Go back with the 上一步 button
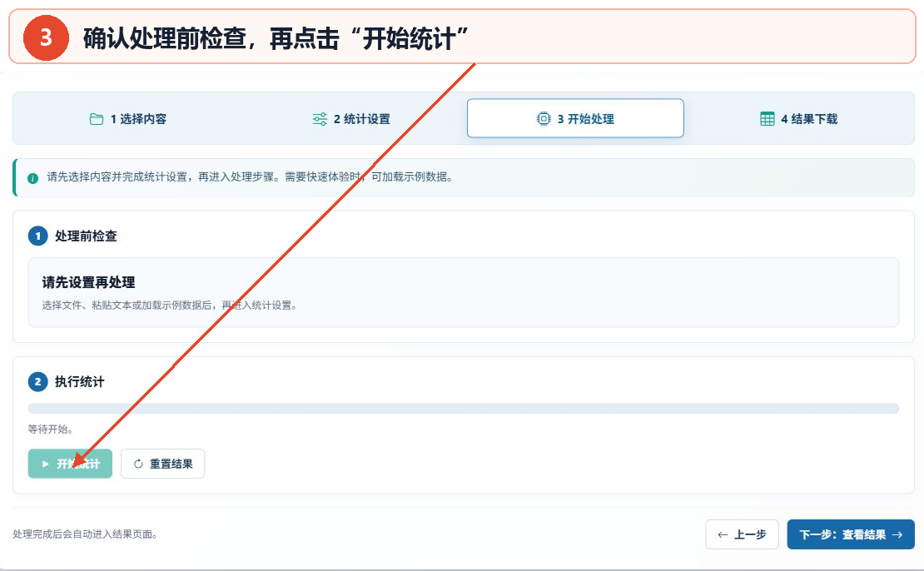The image size is (924, 571). (742, 534)
